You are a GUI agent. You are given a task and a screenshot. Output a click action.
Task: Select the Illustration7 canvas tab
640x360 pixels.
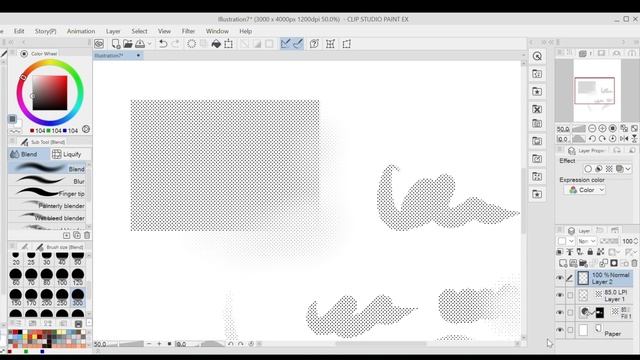tap(118, 56)
